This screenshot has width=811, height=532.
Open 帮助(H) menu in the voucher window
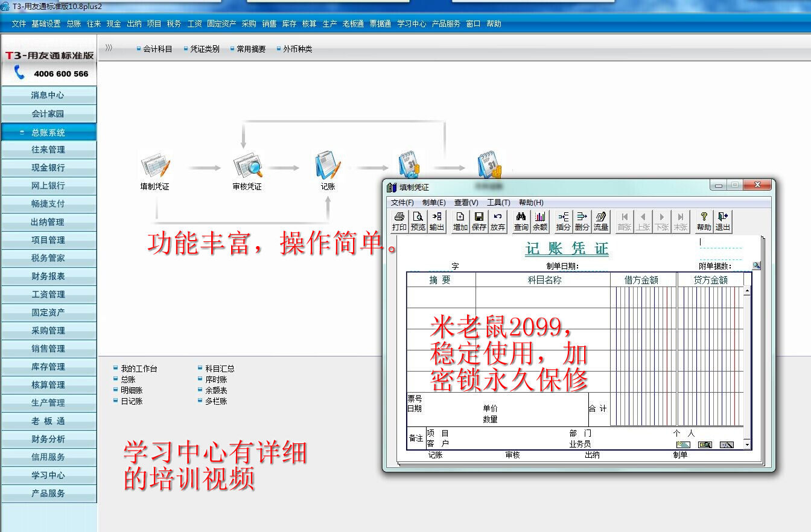(531, 203)
